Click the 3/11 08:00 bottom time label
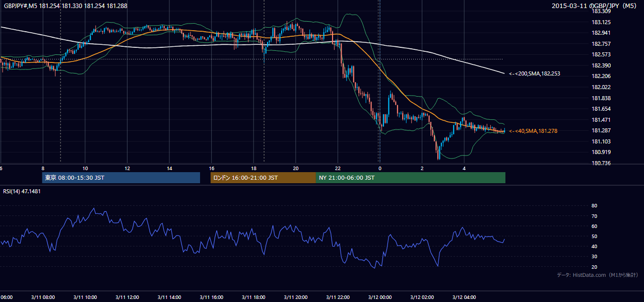Screen dimensions: 644x302 pyautogui.click(x=43, y=297)
